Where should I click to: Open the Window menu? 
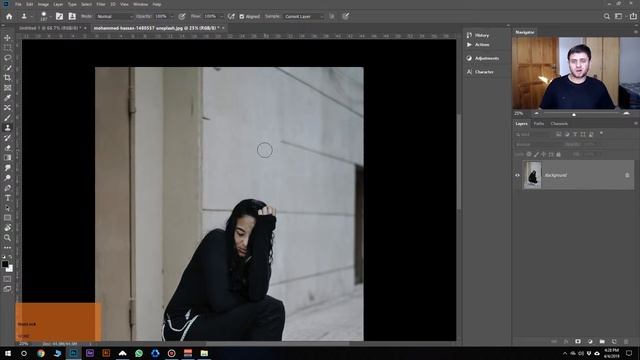tap(140, 4)
